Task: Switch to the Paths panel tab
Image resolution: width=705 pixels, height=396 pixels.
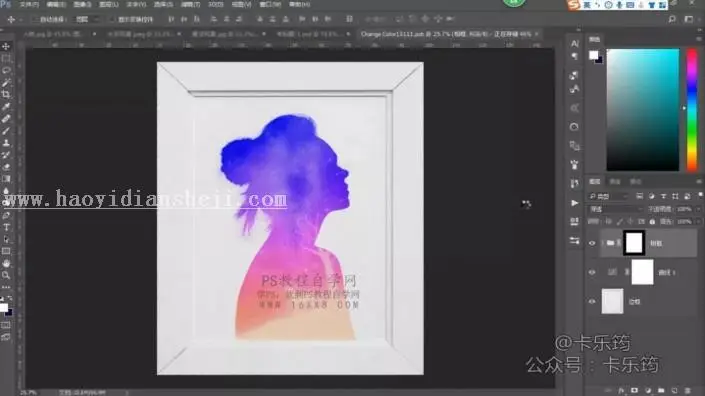Action: click(x=635, y=182)
